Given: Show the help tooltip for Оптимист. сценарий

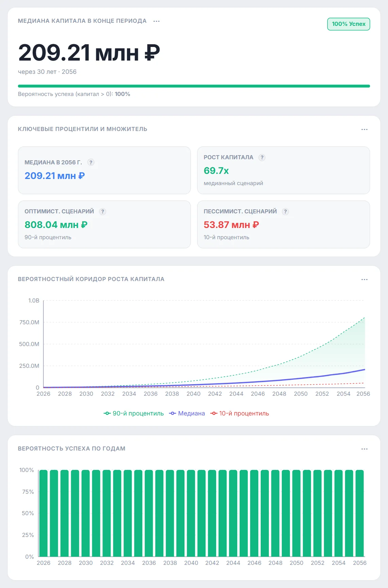Looking at the screenshot, I should [102, 212].
